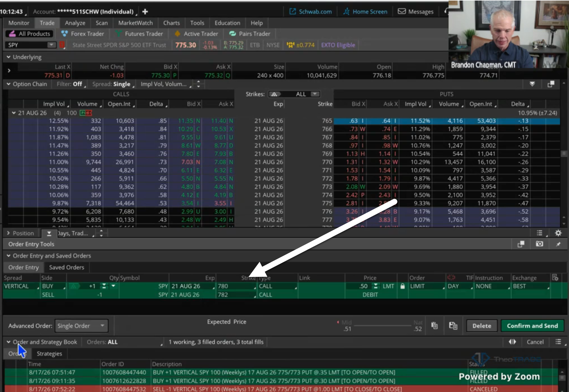Switch to the Monitor tab
This screenshot has width=569, height=392.
[x=19, y=23]
